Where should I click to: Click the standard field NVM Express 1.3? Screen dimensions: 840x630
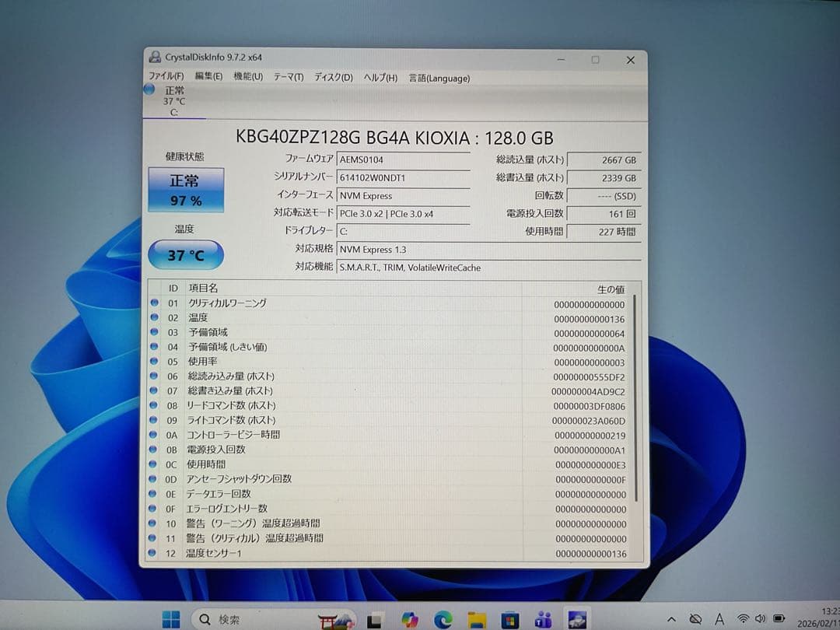(x=488, y=250)
